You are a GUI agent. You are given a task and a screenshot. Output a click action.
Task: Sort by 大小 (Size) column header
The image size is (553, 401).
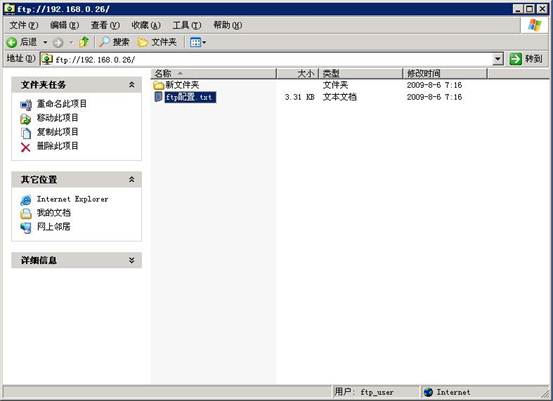coord(298,73)
